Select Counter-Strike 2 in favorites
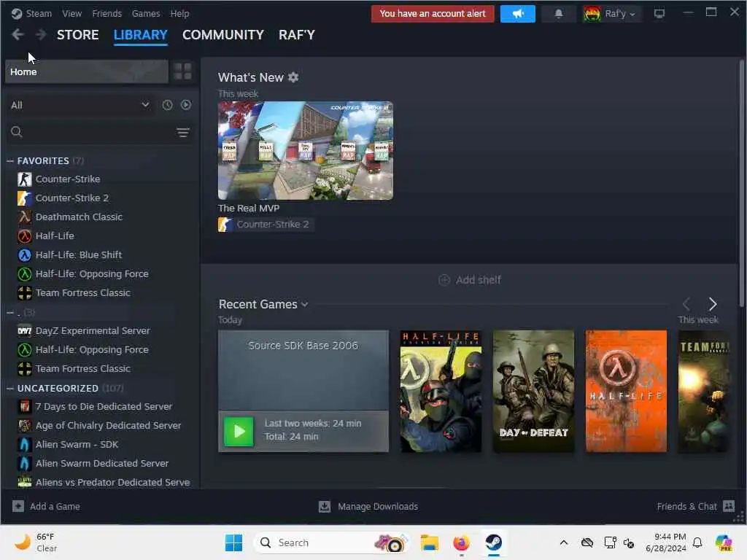Image resolution: width=747 pixels, height=560 pixels. (72, 198)
